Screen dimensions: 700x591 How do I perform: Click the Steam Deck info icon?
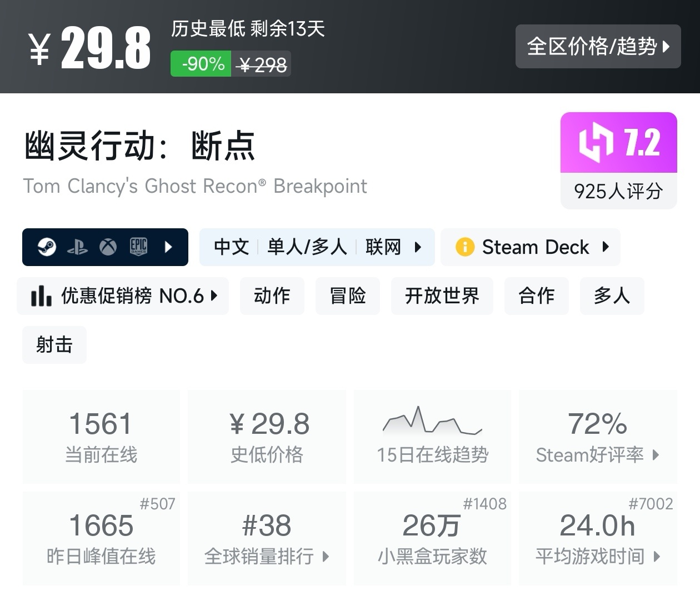(464, 247)
